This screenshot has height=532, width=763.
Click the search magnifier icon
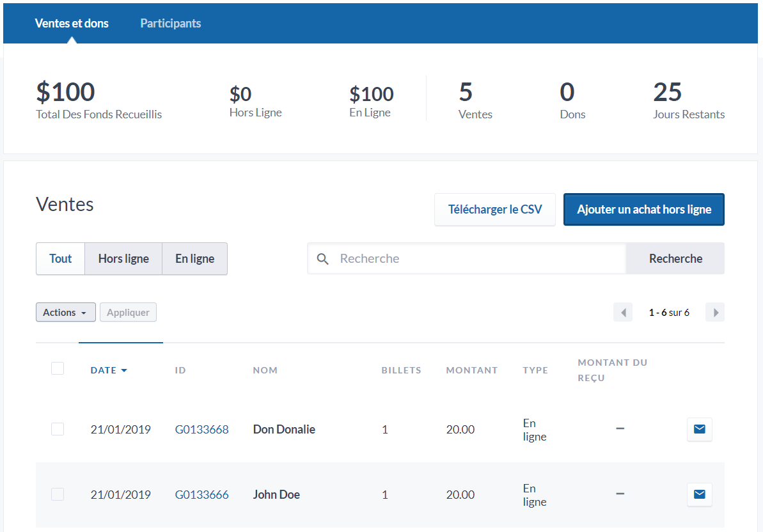point(323,259)
